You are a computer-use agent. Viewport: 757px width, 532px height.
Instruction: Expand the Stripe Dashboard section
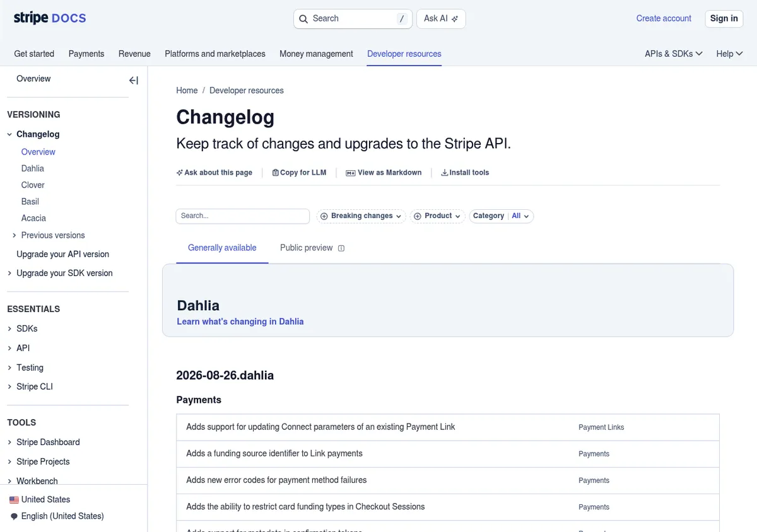pyautogui.click(x=9, y=442)
